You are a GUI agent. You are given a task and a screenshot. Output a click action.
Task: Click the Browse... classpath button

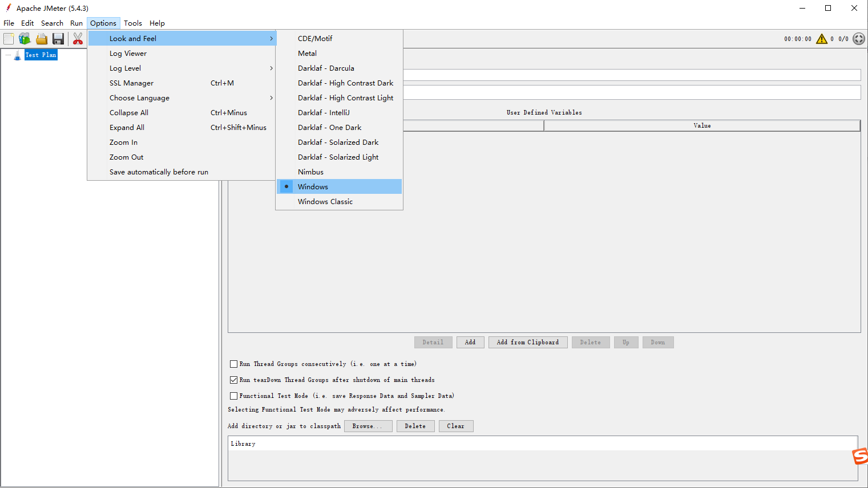point(368,426)
